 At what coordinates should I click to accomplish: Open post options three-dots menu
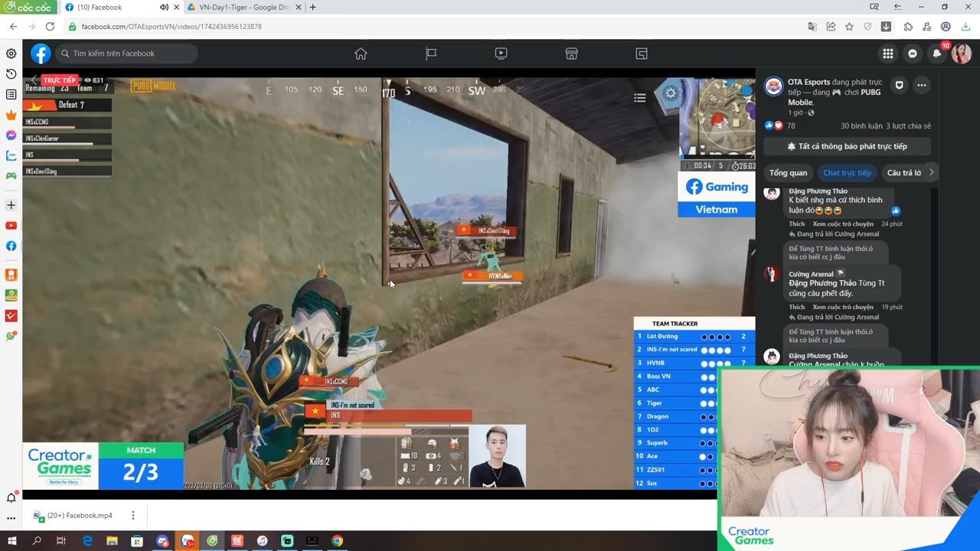(922, 85)
